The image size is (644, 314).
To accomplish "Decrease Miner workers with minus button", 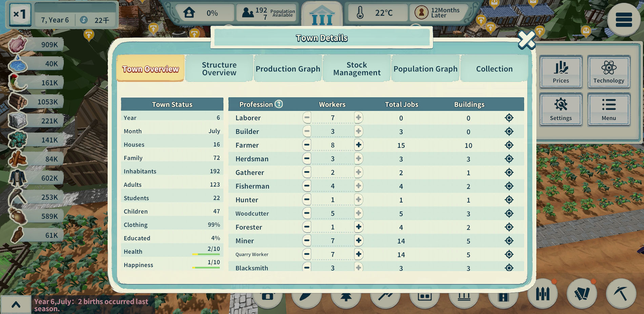I will tap(307, 241).
